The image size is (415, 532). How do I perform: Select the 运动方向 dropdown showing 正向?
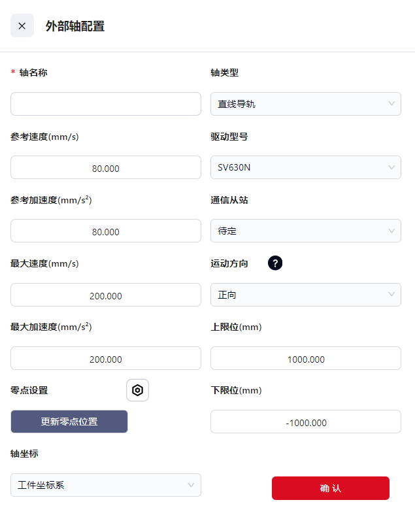[305, 295]
